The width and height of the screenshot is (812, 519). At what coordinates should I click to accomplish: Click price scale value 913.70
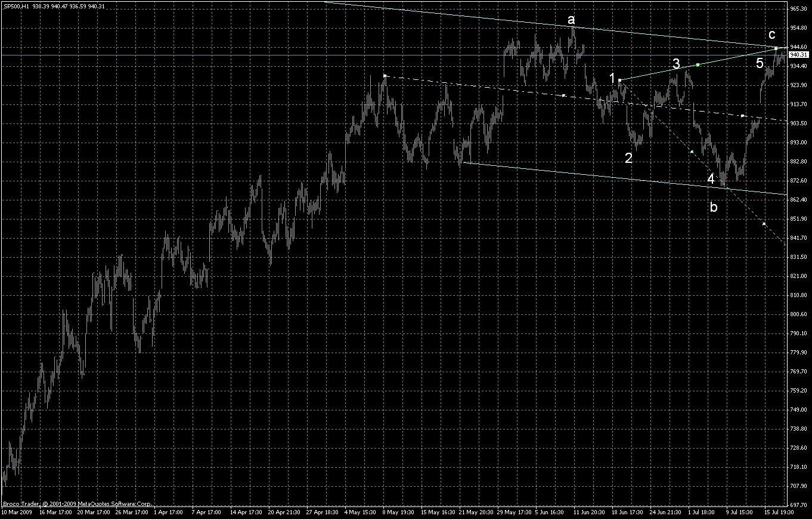tap(798, 104)
